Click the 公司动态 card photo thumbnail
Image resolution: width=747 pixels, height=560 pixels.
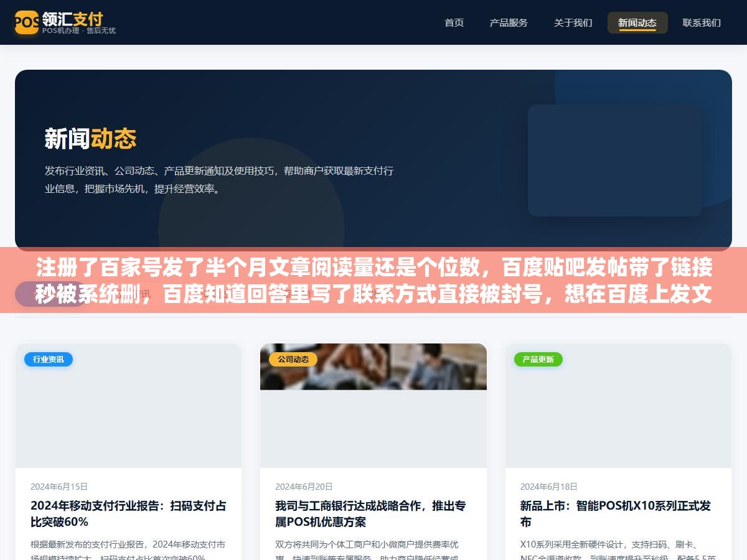(x=374, y=367)
